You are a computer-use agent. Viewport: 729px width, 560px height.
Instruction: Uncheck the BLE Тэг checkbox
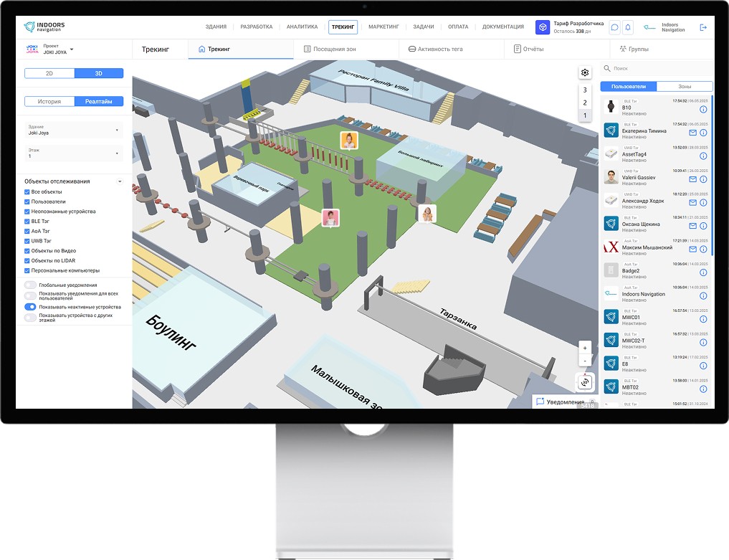coord(27,222)
